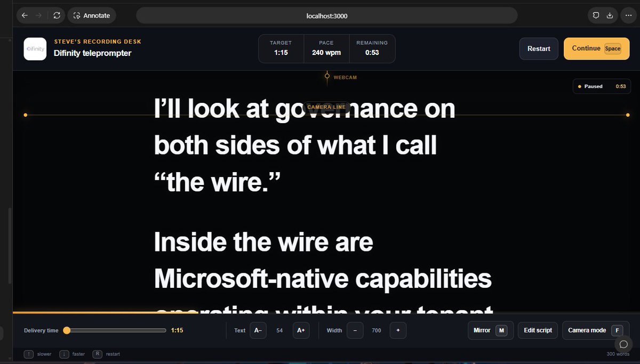Open the Annotate tool
This screenshot has height=364, width=640.
tap(92, 15)
